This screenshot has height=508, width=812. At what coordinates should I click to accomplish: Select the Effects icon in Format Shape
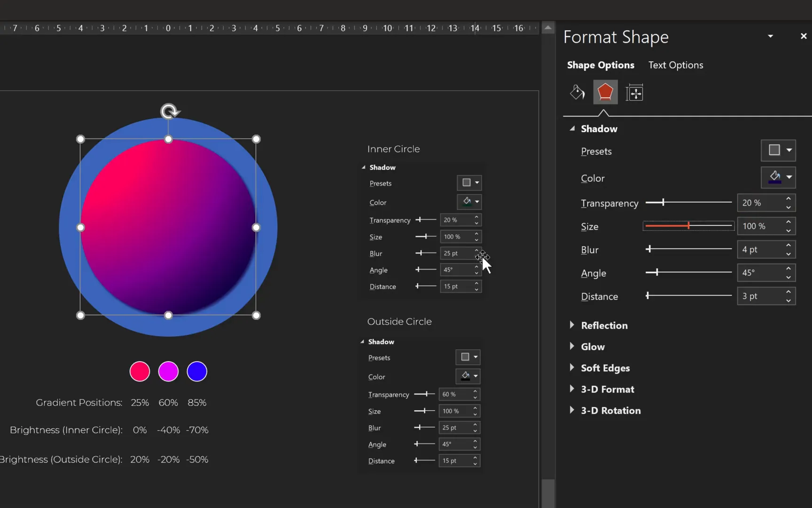pos(605,92)
